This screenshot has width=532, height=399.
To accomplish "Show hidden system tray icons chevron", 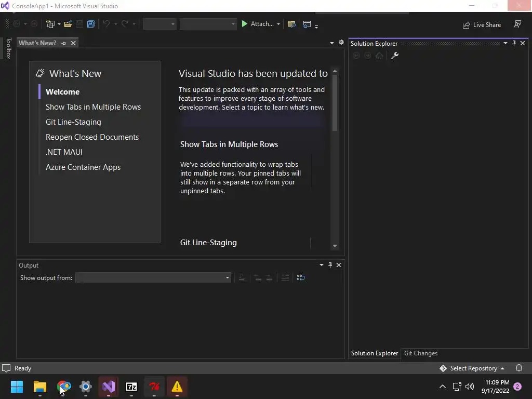I will click(x=443, y=387).
